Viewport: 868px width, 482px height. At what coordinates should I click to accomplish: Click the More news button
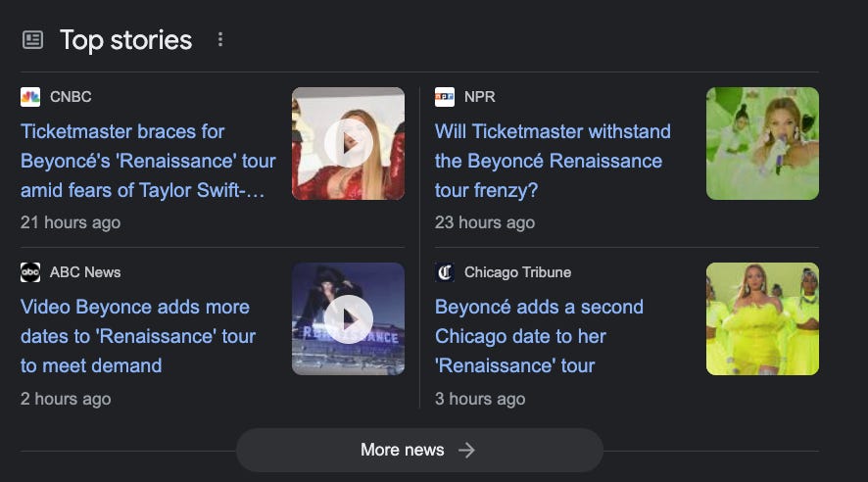pyautogui.click(x=419, y=450)
